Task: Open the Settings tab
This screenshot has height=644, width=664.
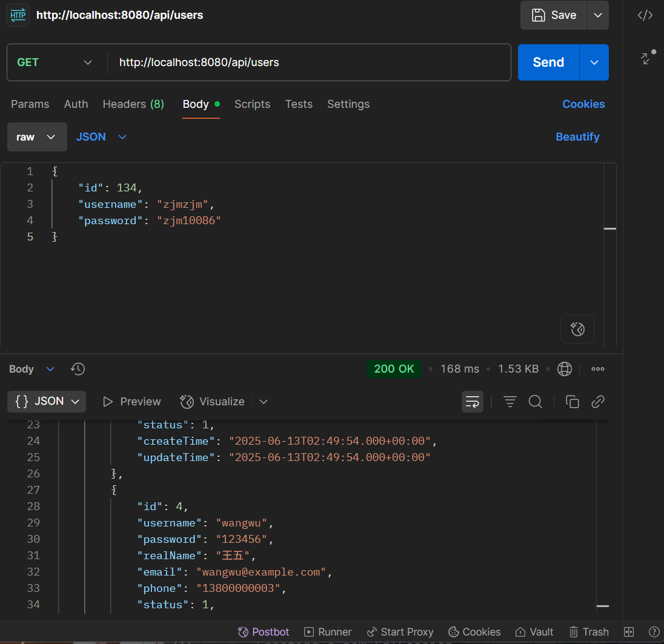Action: click(x=348, y=104)
